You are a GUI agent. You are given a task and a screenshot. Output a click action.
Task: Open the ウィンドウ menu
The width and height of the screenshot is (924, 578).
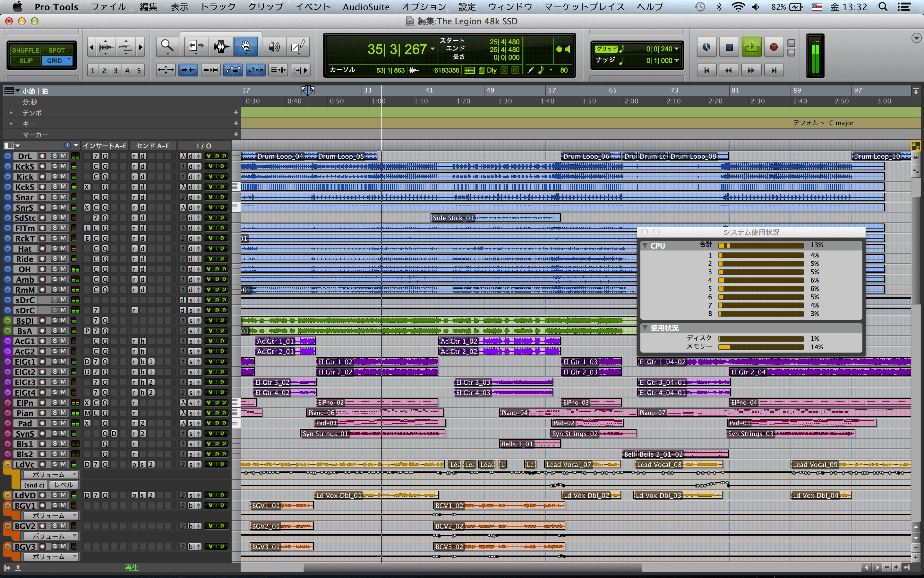[510, 7]
